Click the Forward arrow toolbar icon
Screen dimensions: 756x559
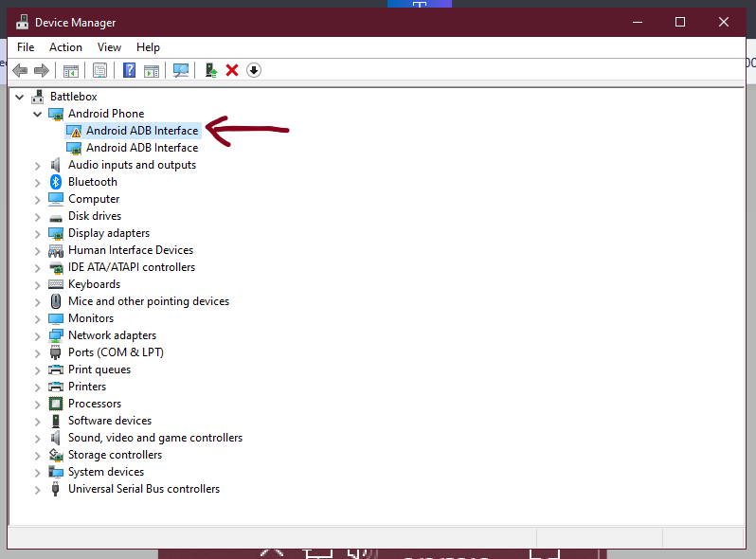pos(42,70)
